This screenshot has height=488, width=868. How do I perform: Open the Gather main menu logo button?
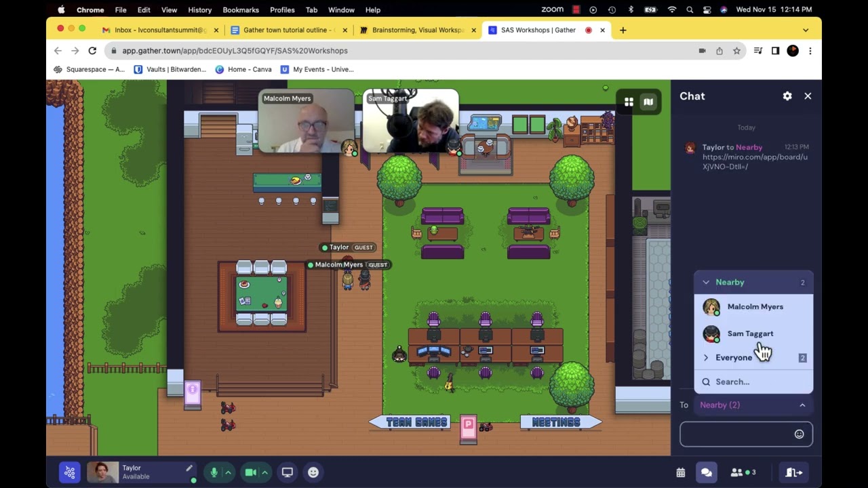click(69, 472)
